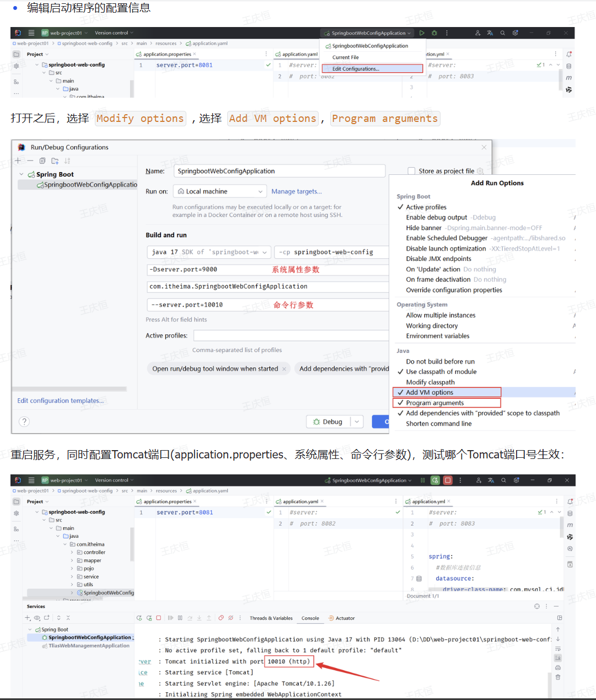This screenshot has width=596, height=700.
Task: Click the Run triangle icon in the top IDE
Action: [x=422, y=33]
